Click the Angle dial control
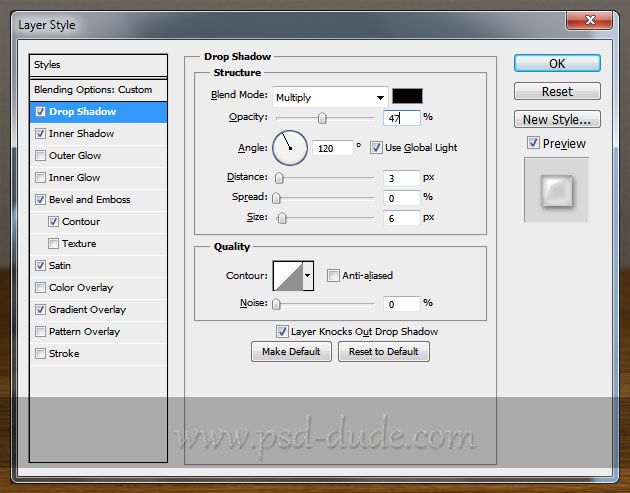630x493 pixels. tap(290, 148)
